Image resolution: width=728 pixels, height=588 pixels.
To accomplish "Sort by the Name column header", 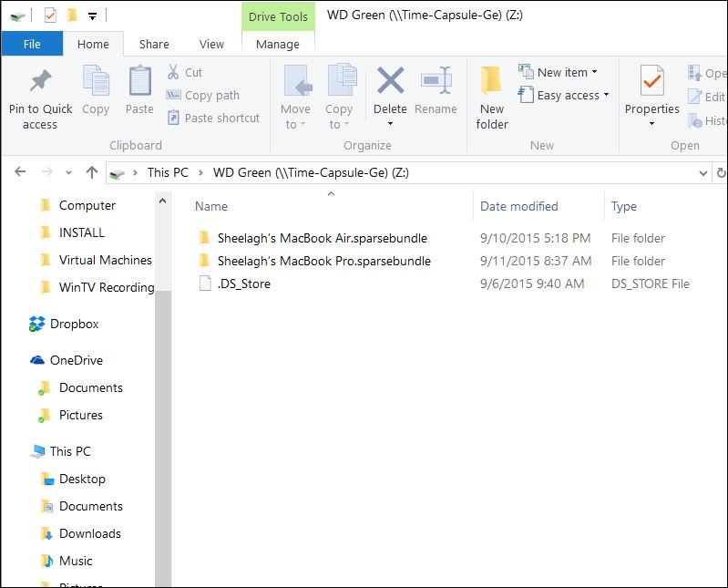I will point(211,206).
